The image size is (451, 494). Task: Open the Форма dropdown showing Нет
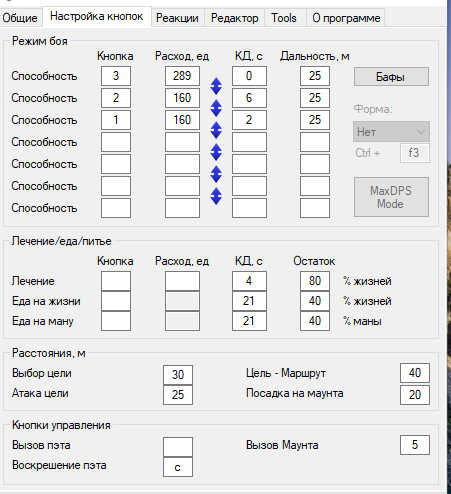click(391, 132)
